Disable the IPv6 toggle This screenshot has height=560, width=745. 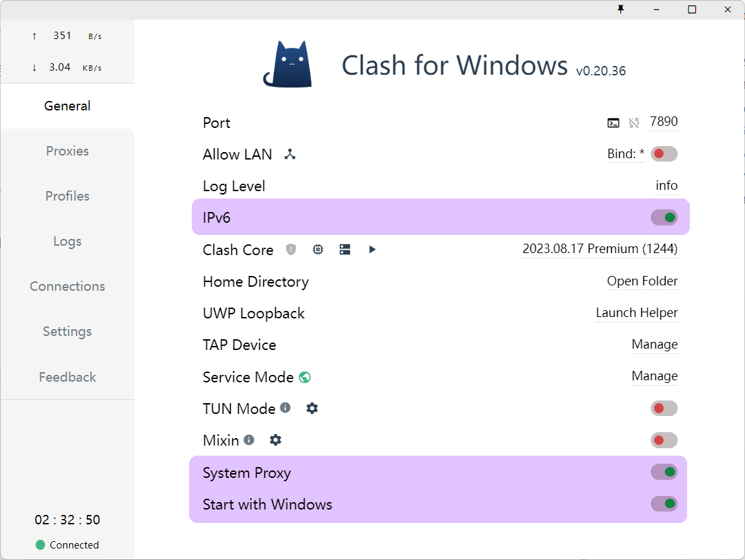[664, 217]
